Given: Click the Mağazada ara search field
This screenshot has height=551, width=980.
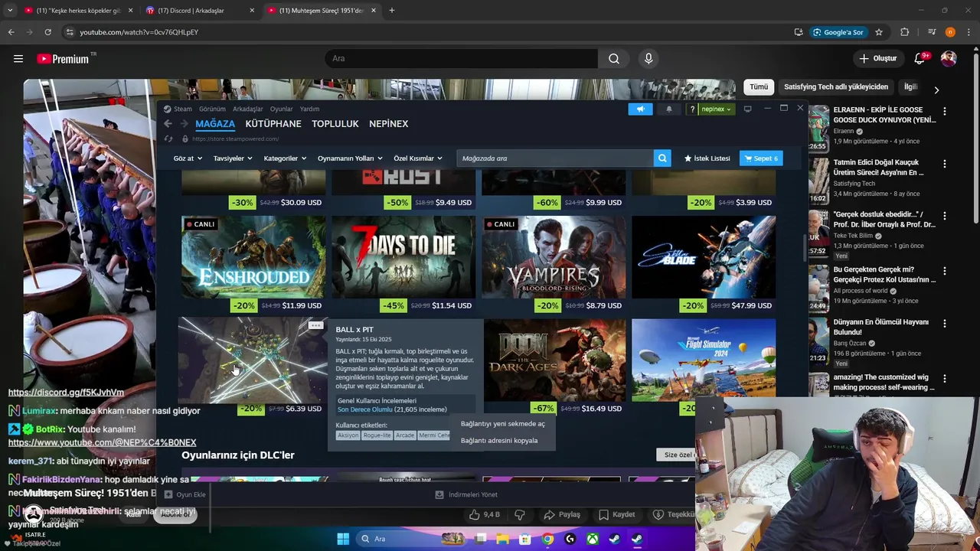Looking at the screenshot, I should click(555, 158).
